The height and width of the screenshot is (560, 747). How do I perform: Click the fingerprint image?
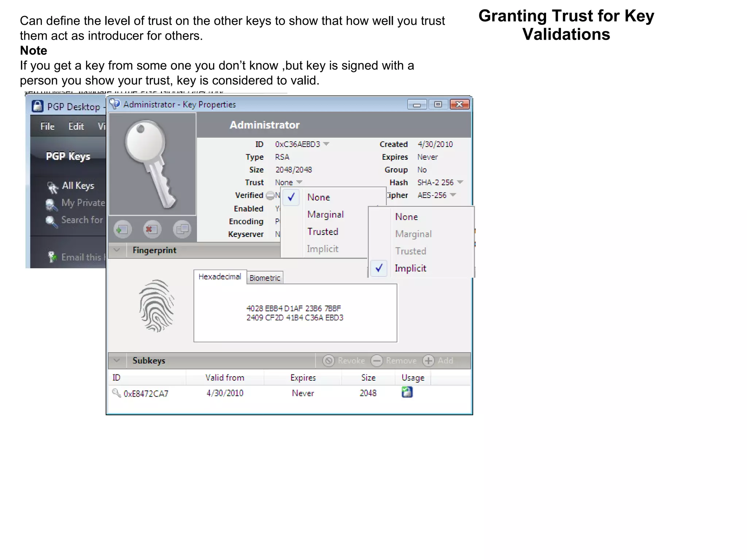[156, 306]
